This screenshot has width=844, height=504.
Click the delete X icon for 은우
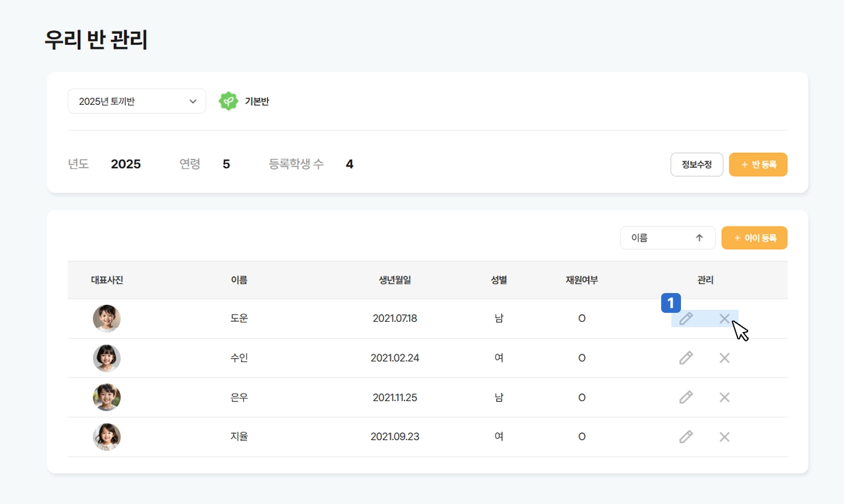point(724,397)
